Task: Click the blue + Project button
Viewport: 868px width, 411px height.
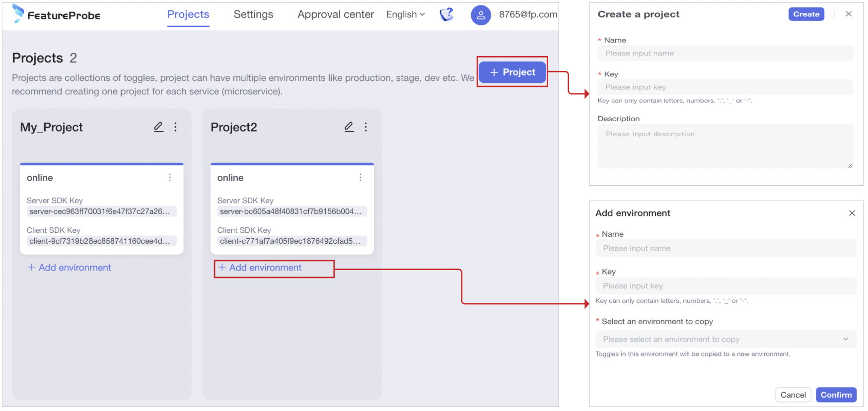Action: pos(512,72)
